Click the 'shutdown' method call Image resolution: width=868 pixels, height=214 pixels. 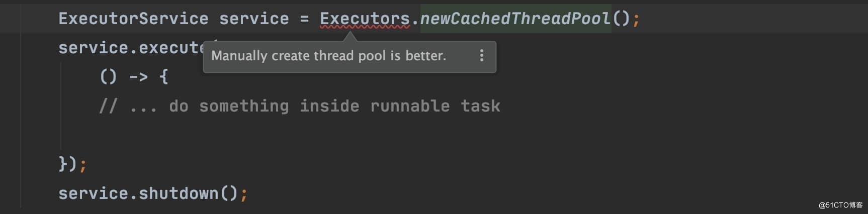179,193
